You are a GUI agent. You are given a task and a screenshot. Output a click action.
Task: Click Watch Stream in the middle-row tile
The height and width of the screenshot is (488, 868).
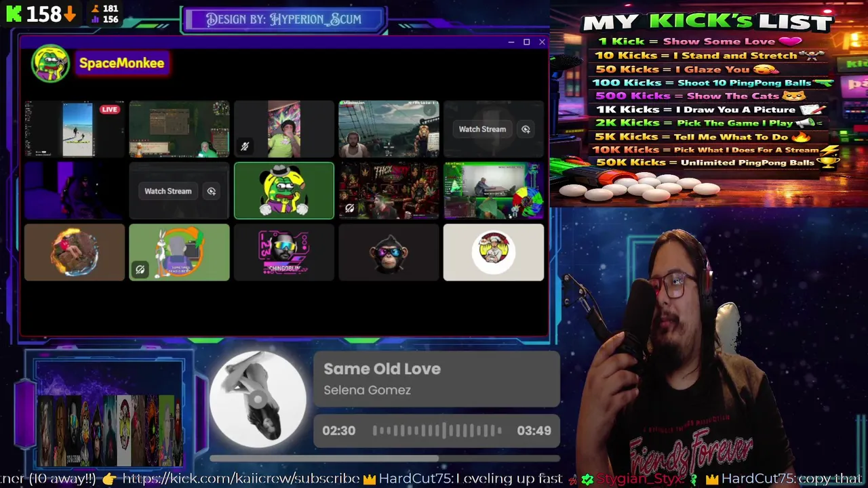click(x=167, y=191)
